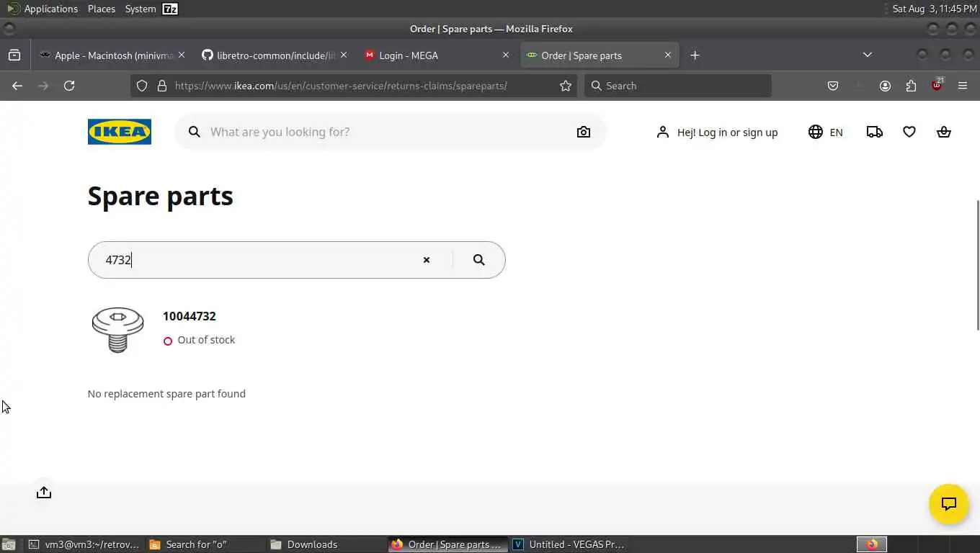
Task: Open the extensions puzzle icon
Action: click(x=911, y=86)
